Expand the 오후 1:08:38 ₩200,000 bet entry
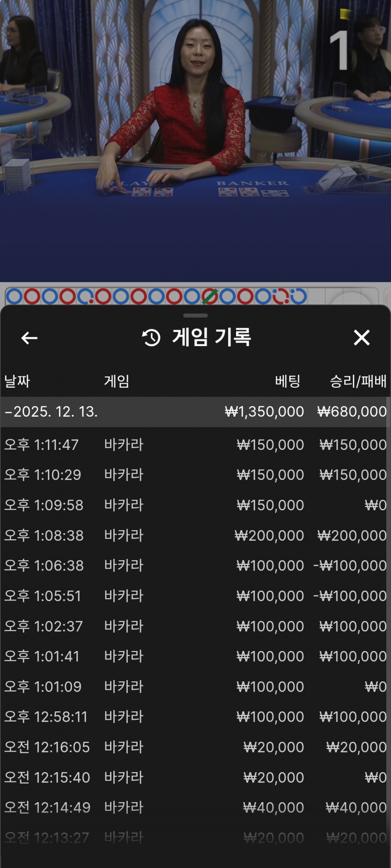Viewport: 391px width, 868px height. (x=195, y=535)
